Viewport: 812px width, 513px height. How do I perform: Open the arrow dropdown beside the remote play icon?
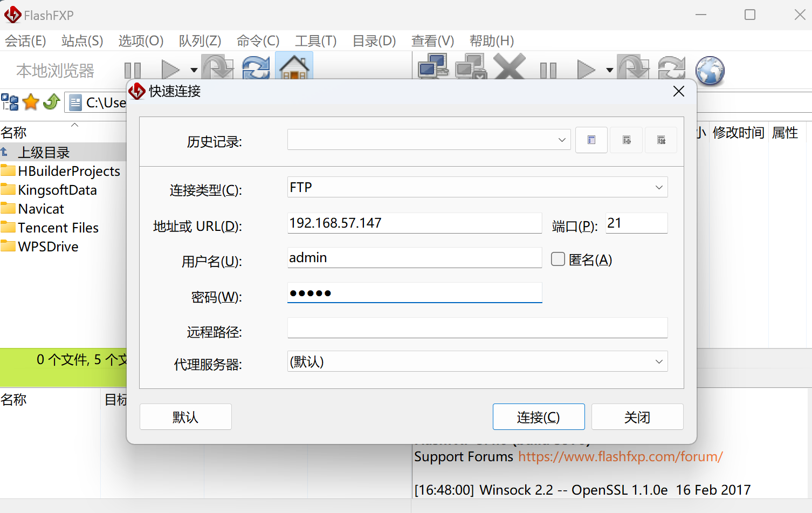pos(610,70)
